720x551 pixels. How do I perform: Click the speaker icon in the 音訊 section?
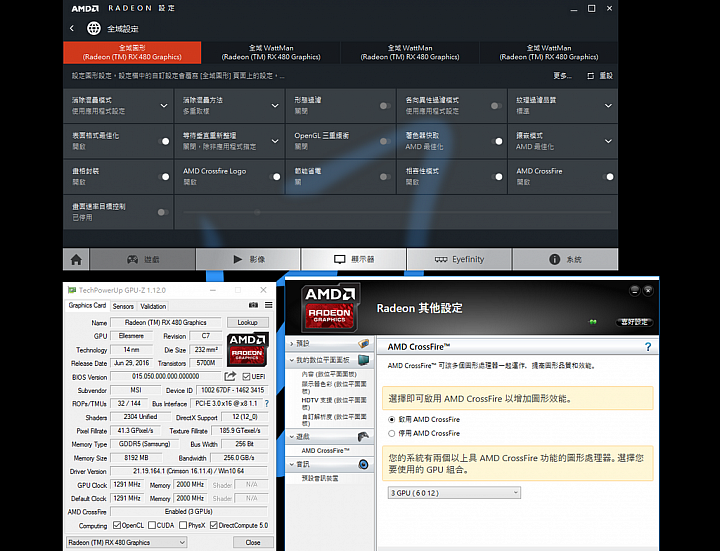[x=363, y=465]
